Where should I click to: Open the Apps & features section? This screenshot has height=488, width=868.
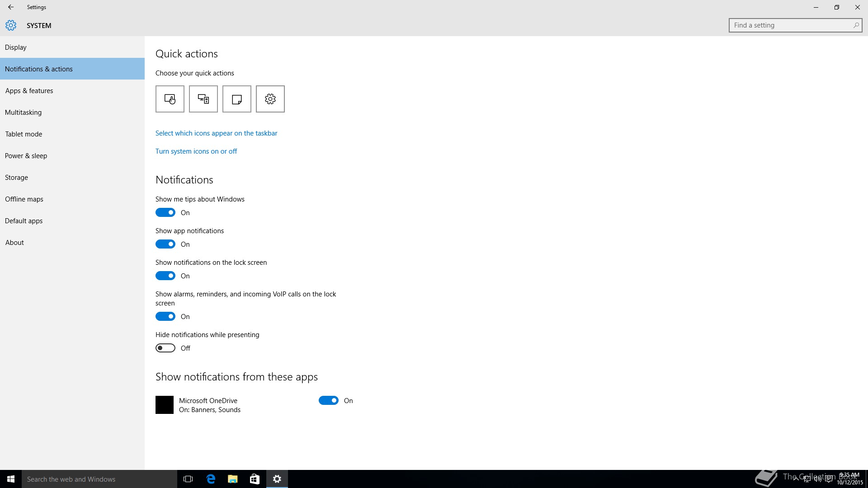[29, 91]
